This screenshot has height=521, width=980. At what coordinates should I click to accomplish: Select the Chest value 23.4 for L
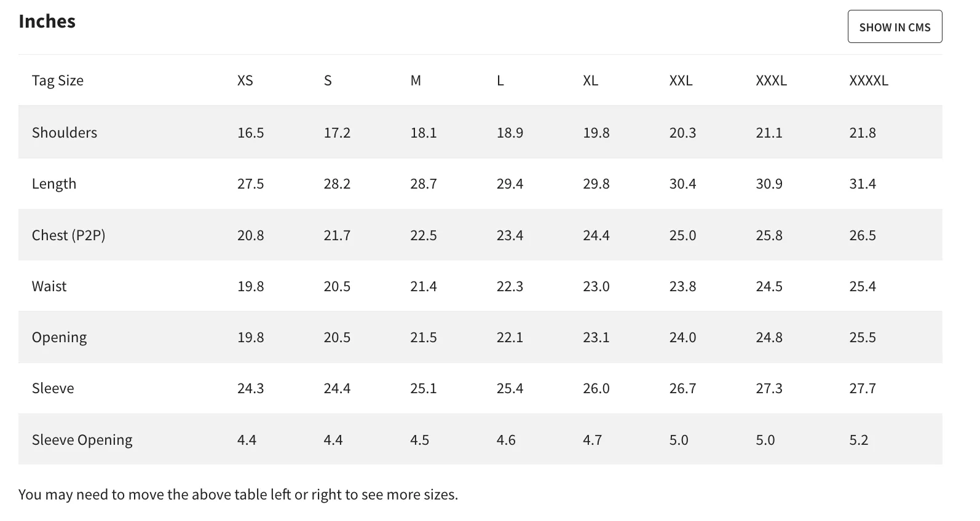coord(510,235)
